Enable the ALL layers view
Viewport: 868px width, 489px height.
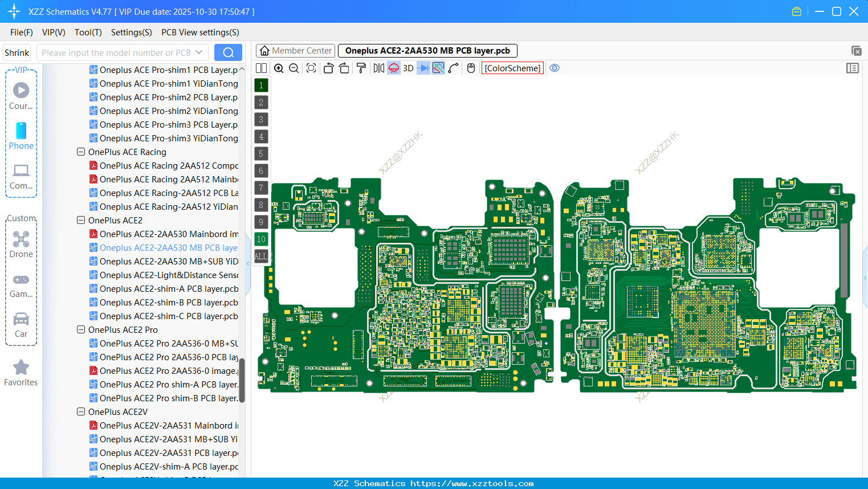pyautogui.click(x=260, y=256)
